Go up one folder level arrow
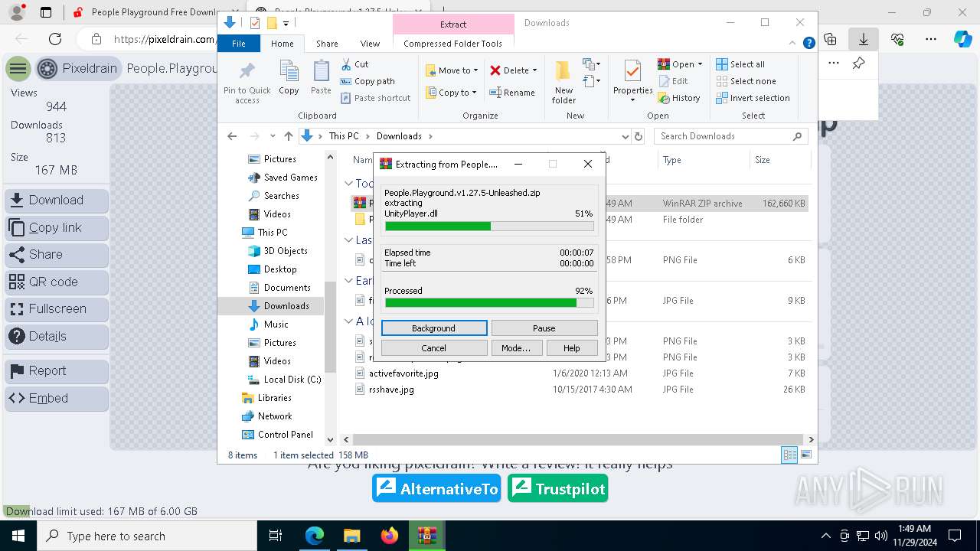 [x=288, y=136]
